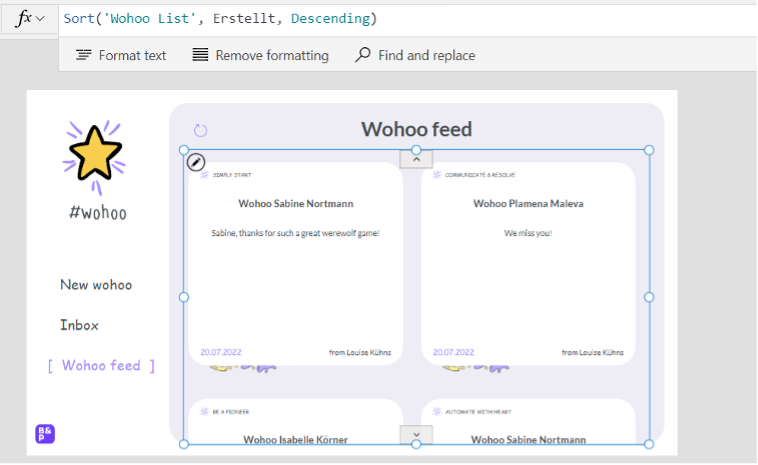758x465 pixels.
Task: Select Wohoo feed menu item
Action: 101,365
